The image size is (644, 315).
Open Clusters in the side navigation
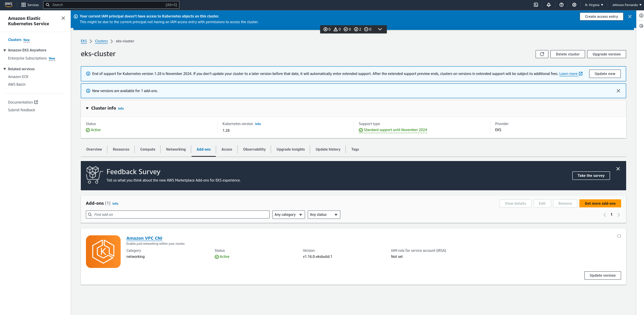click(x=15, y=40)
